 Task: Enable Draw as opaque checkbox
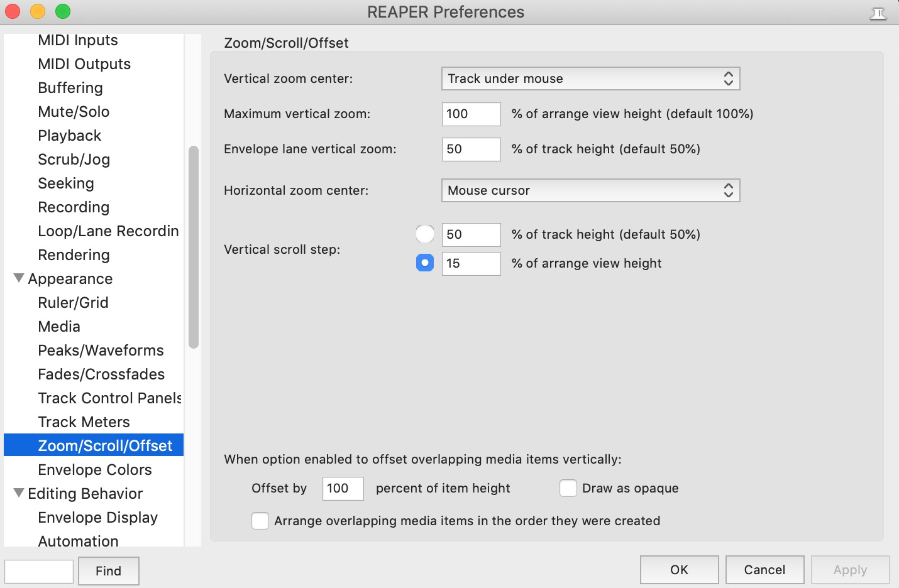coord(568,488)
